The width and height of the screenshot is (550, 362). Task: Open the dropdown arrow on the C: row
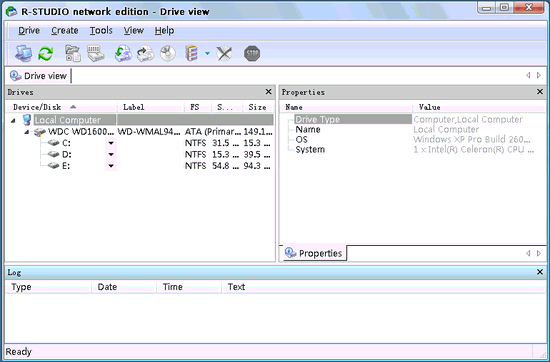(x=111, y=143)
